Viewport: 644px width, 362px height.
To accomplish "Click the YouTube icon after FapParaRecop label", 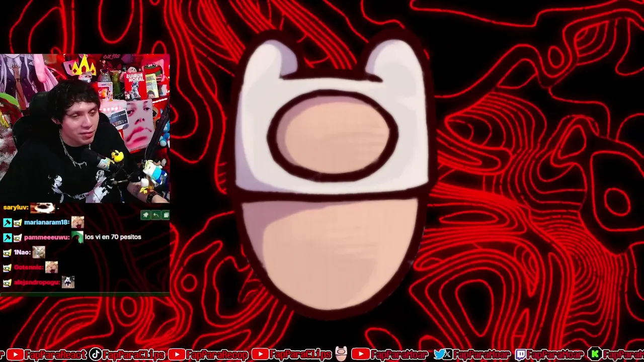I will 260,355.
